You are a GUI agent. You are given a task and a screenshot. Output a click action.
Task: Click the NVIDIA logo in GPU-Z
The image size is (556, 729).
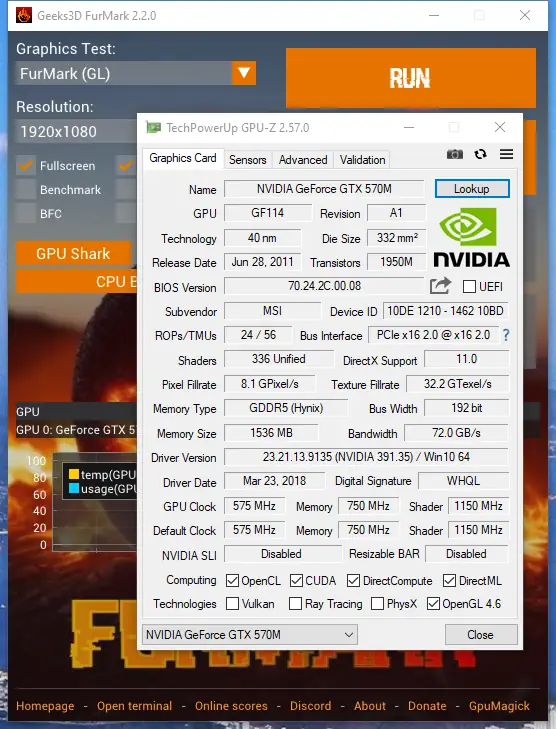pos(471,238)
